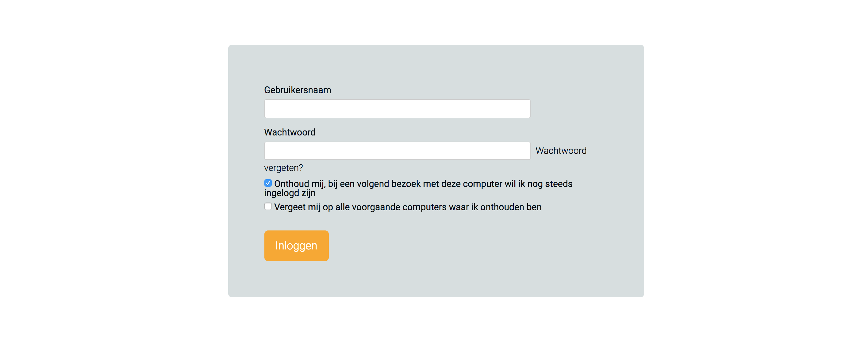
Task: Focus the Wachtwoord password field
Action: 397,150
